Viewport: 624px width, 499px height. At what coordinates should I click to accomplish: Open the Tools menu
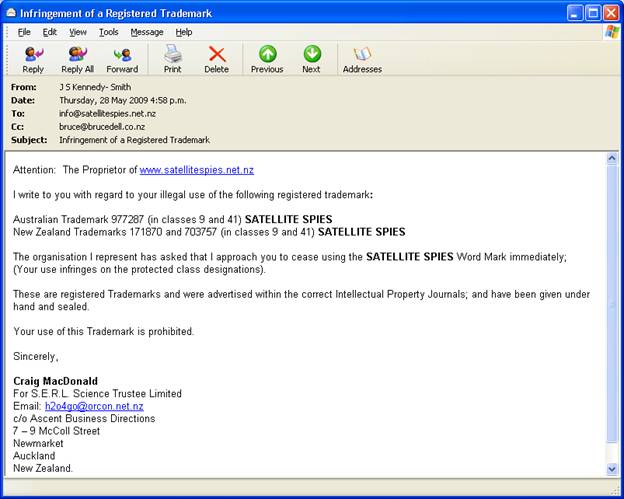click(109, 32)
